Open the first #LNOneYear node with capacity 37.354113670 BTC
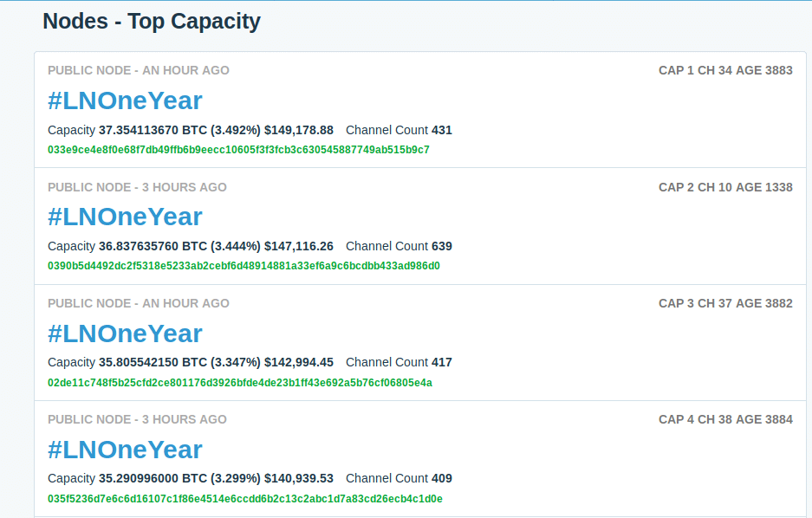The image size is (812, 518). click(125, 100)
